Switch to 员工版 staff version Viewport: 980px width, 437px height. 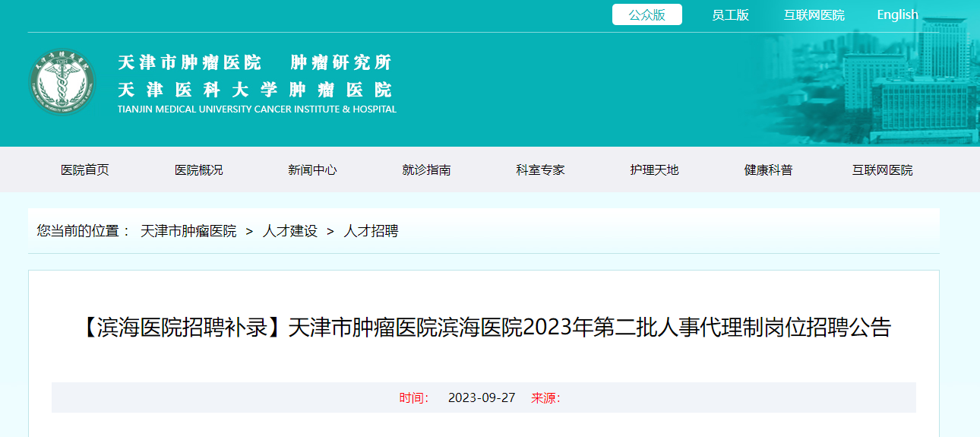tap(730, 15)
